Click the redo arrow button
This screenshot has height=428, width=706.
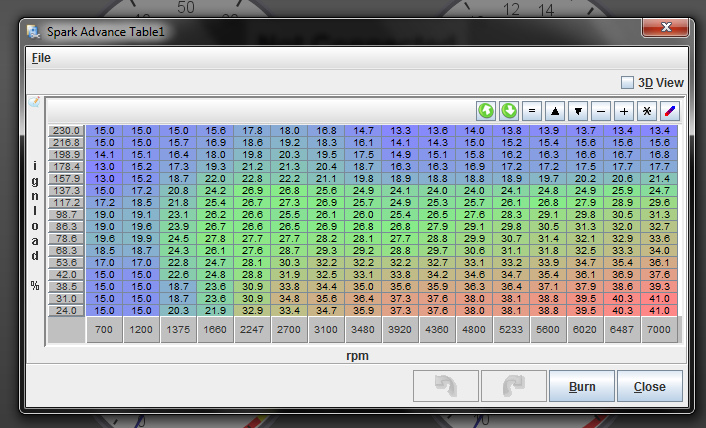[x=512, y=385]
